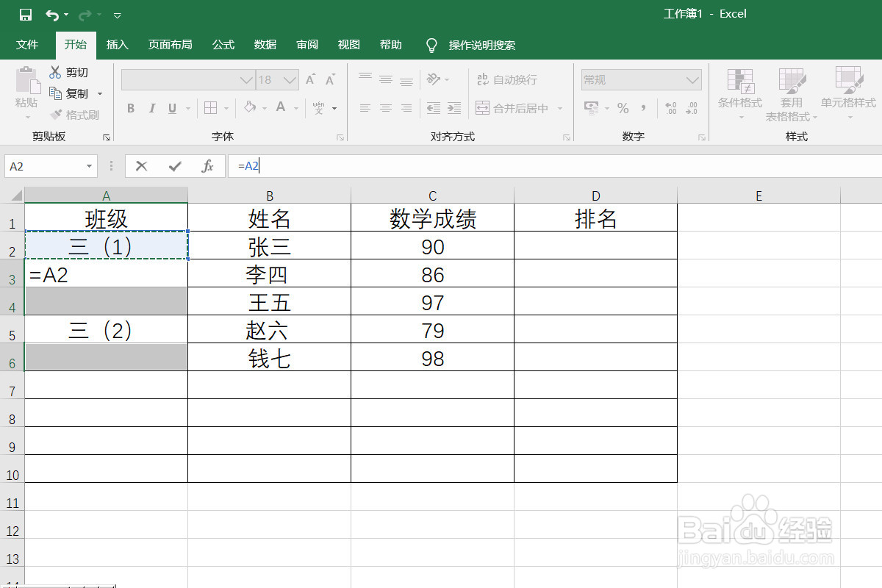The width and height of the screenshot is (882, 588).
Task: Switch to the 插入 ribbon tab
Action: click(117, 45)
